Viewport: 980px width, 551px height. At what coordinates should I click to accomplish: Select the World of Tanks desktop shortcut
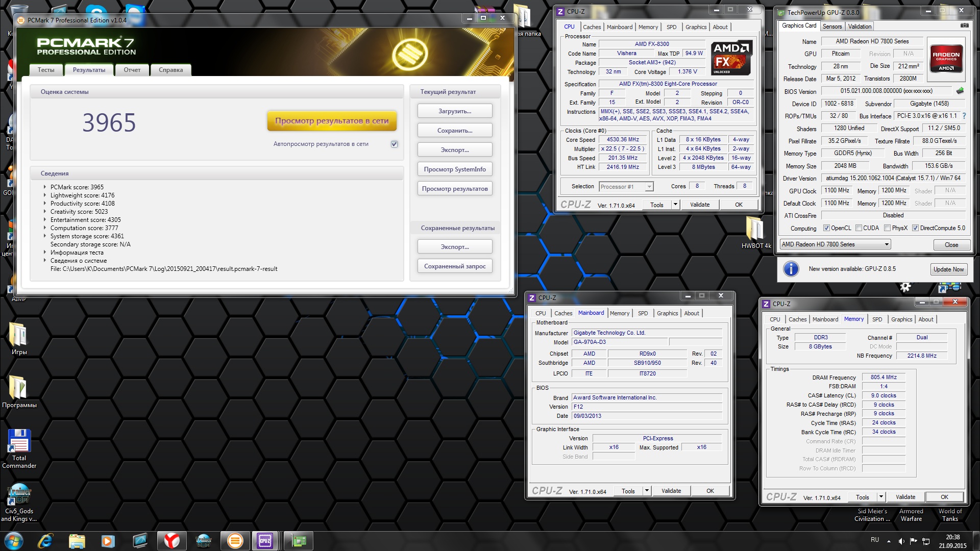[950, 515]
